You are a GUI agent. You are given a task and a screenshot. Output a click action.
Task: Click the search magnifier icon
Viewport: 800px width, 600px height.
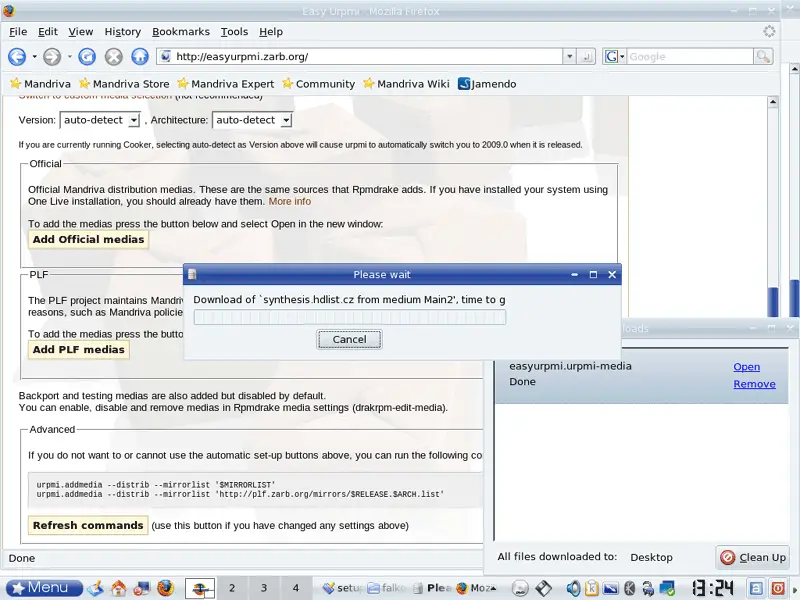tap(763, 57)
